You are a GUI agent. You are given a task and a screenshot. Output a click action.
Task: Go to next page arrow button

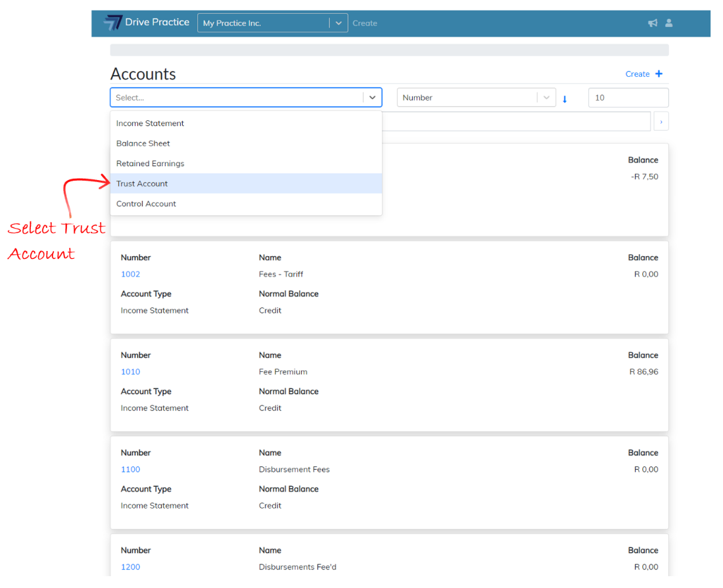[x=661, y=122]
